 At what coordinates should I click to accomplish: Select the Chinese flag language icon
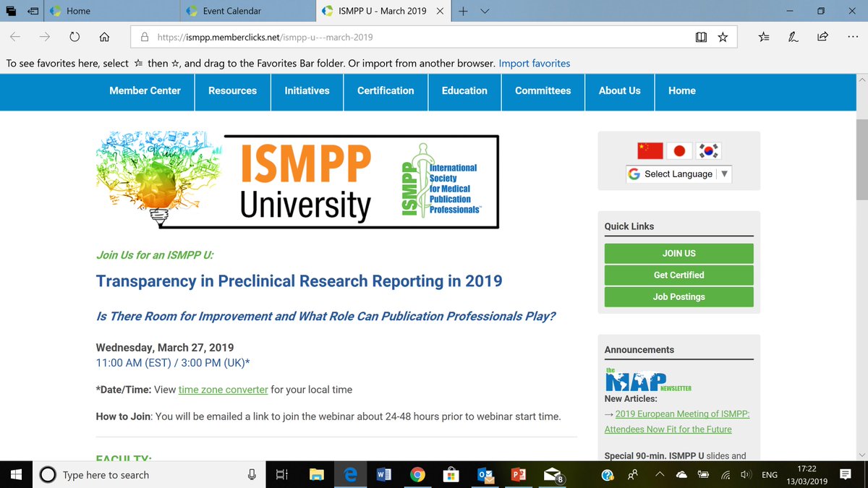(x=650, y=150)
